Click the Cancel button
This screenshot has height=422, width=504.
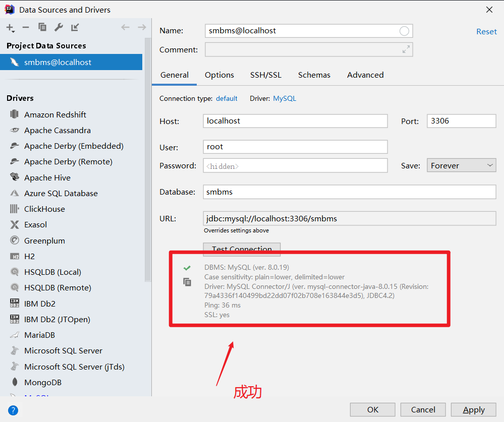423,409
